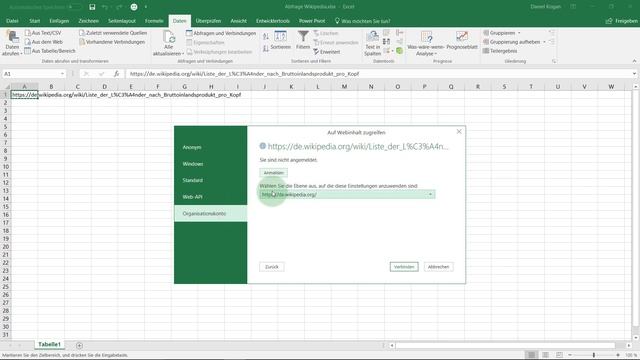This screenshot has width=640, height=360.
Task: Expand the formula bar chevron
Action: (634, 74)
